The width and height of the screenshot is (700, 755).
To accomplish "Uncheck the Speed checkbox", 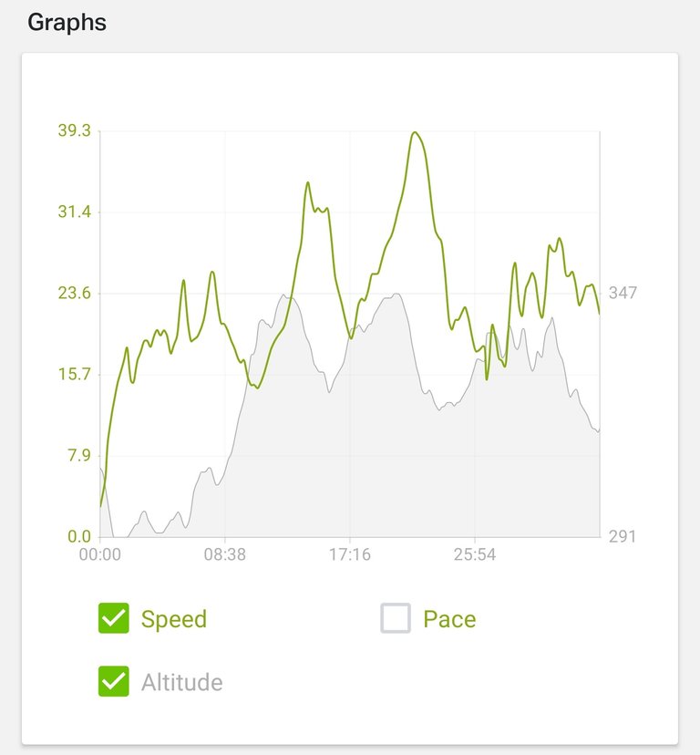I will [x=114, y=618].
